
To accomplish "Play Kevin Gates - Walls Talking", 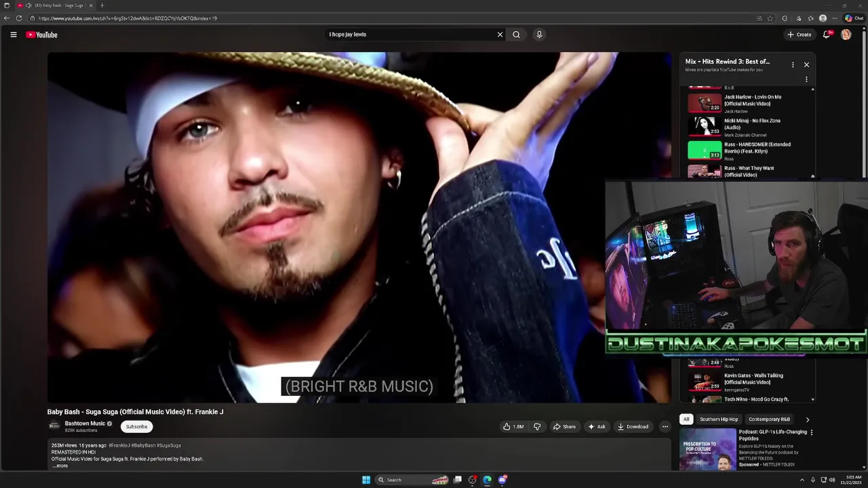I will tap(749, 382).
